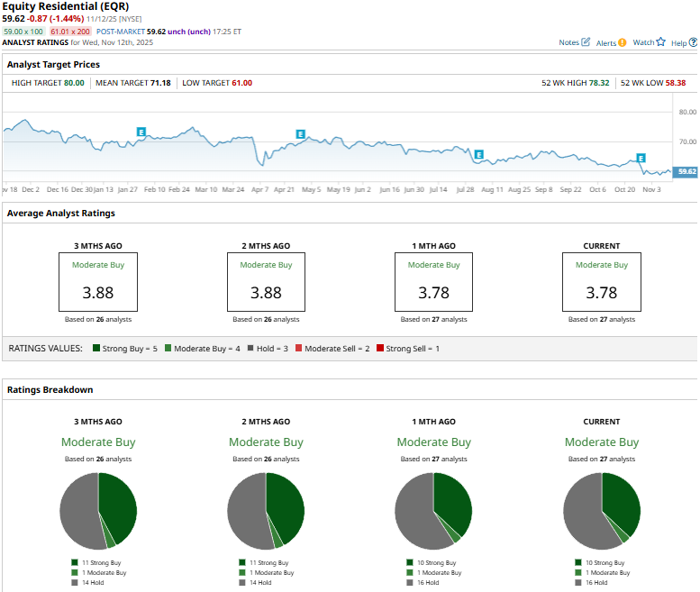Viewport: 700px width, 592px height.
Task: Click the earnings 'E' marker near Apr 21
Action: tap(301, 134)
